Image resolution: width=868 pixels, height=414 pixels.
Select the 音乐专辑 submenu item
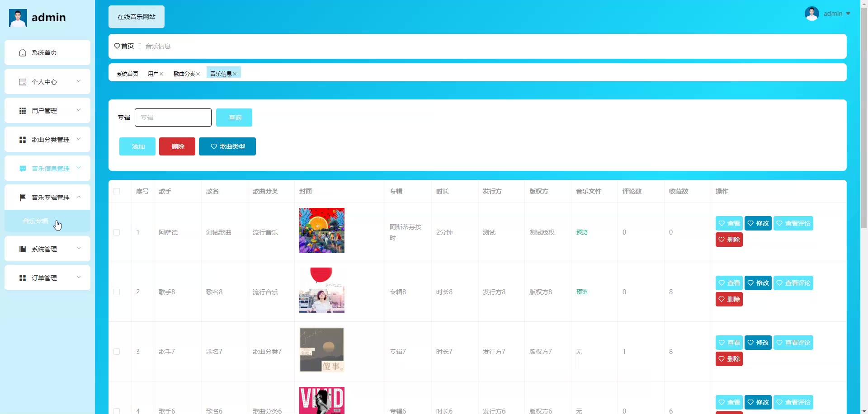click(47, 221)
